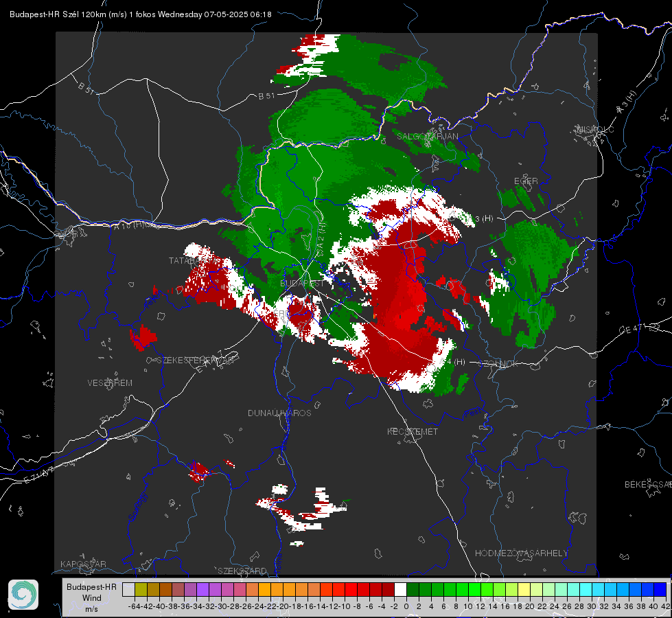Viewport: 672px width, 618px height.
Task: Select the dark red swatch between -4 and -2
Action: tap(388, 590)
